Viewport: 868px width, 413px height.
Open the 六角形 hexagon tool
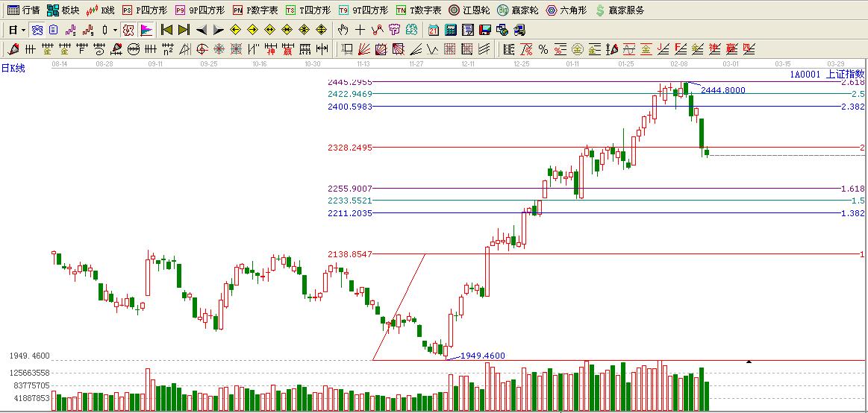pyautogui.click(x=566, y=10)
